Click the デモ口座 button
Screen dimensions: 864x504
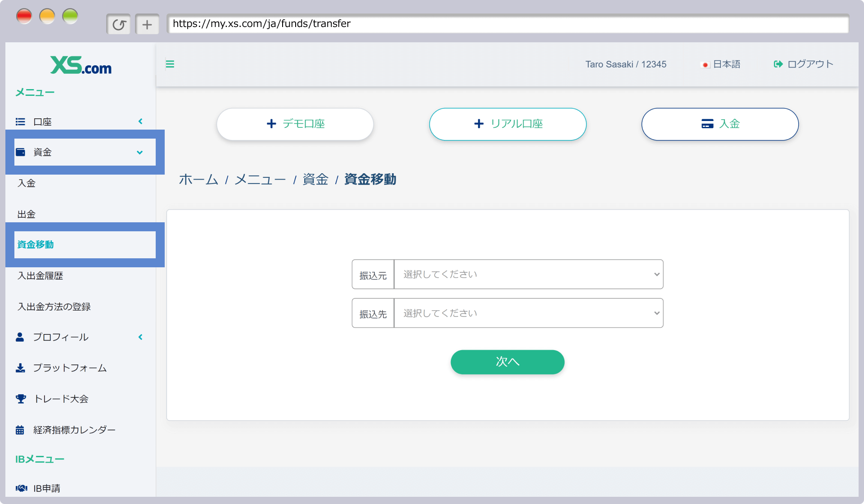(x=295, y=124)
